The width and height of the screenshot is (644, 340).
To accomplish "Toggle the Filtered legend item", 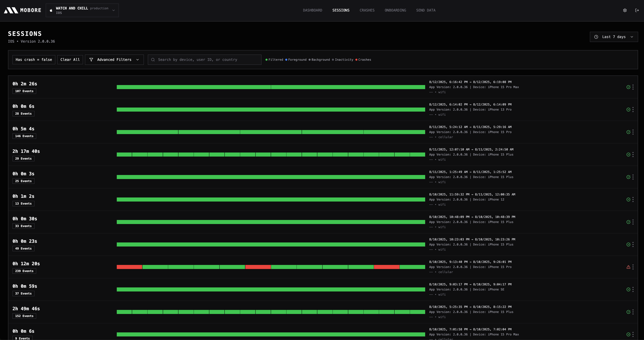I will pyautogui.click(x=274, y=60).
